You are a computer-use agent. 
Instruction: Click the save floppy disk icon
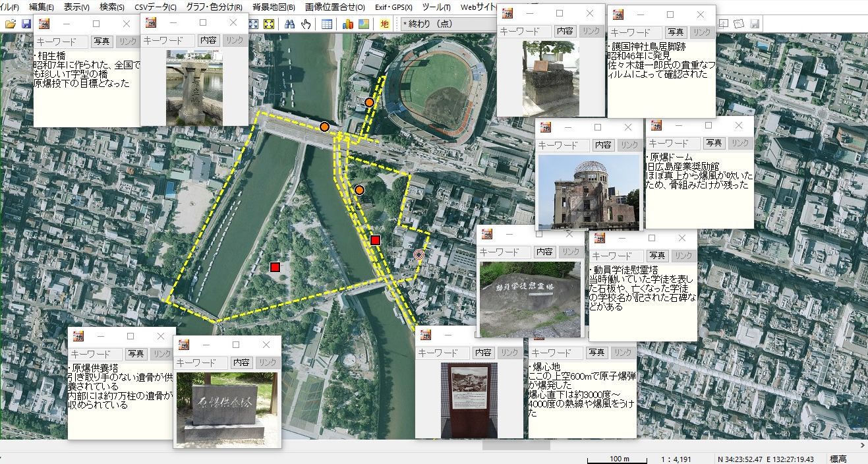[x=26, y=24]
